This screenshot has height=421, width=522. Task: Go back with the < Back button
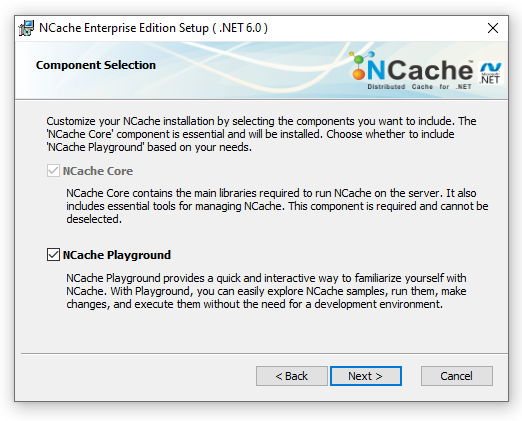(x=292, y=376)
